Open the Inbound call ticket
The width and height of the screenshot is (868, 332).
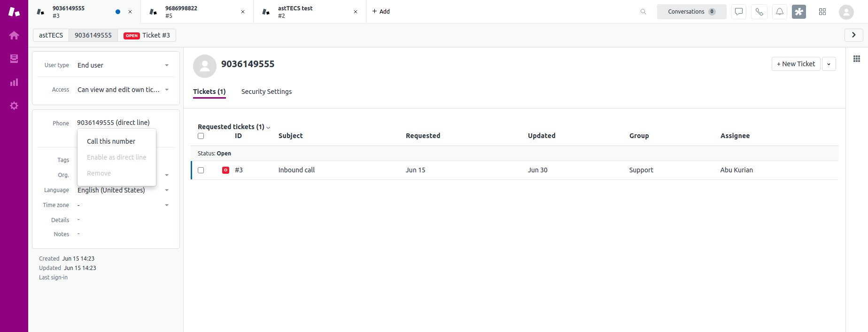[296, 170]
